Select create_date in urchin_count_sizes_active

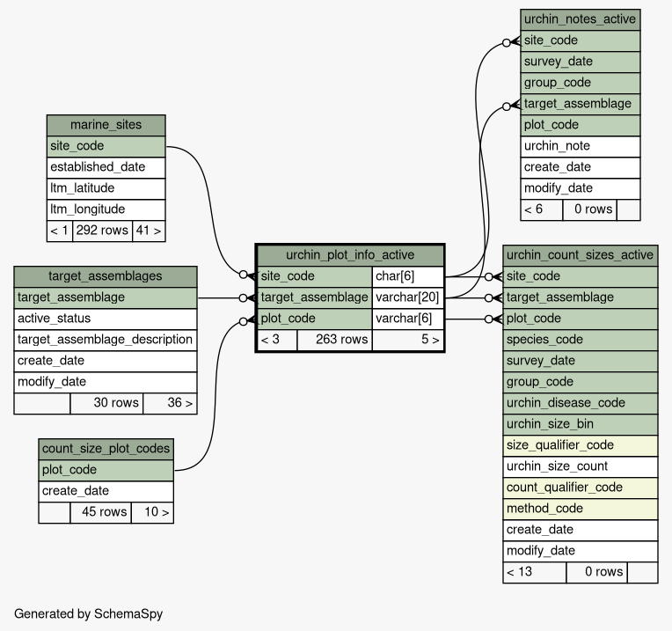581,530
